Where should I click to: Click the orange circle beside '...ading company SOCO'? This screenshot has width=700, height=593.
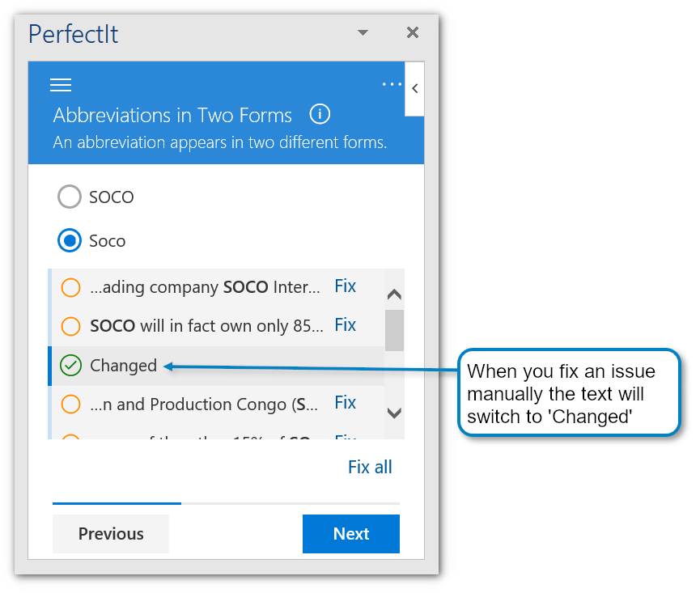[x=71, y=287]
